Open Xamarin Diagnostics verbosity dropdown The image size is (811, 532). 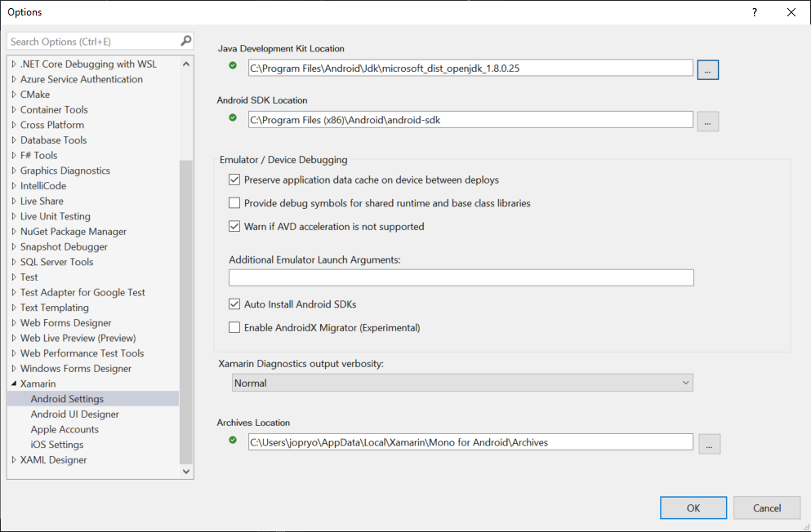(x=462, y=383)
